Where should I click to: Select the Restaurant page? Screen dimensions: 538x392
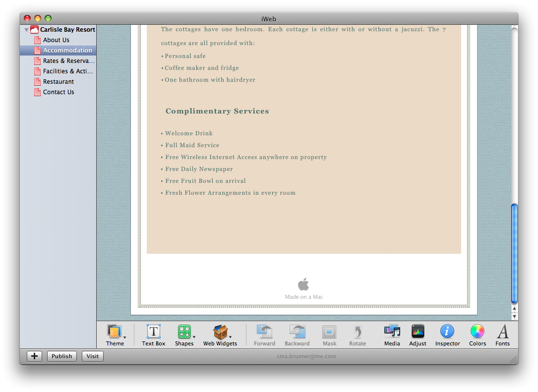pyautogui.click(x=59, y=82)
